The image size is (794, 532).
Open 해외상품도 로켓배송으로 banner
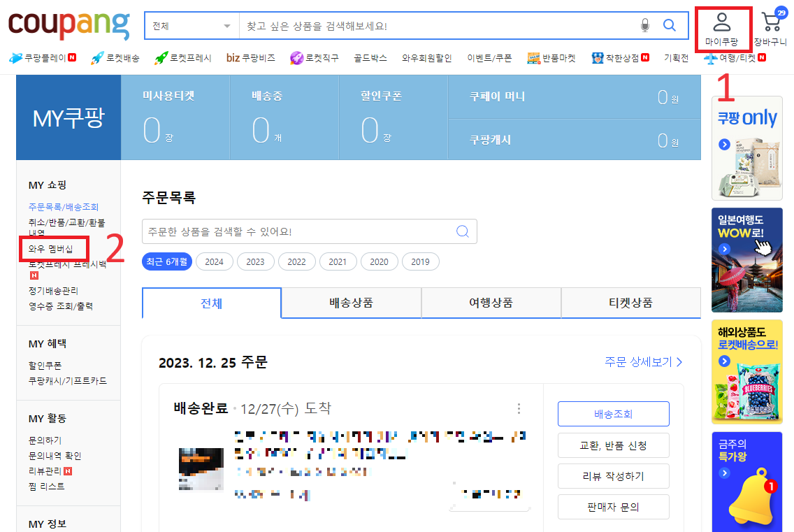click(x=747, y=372)
